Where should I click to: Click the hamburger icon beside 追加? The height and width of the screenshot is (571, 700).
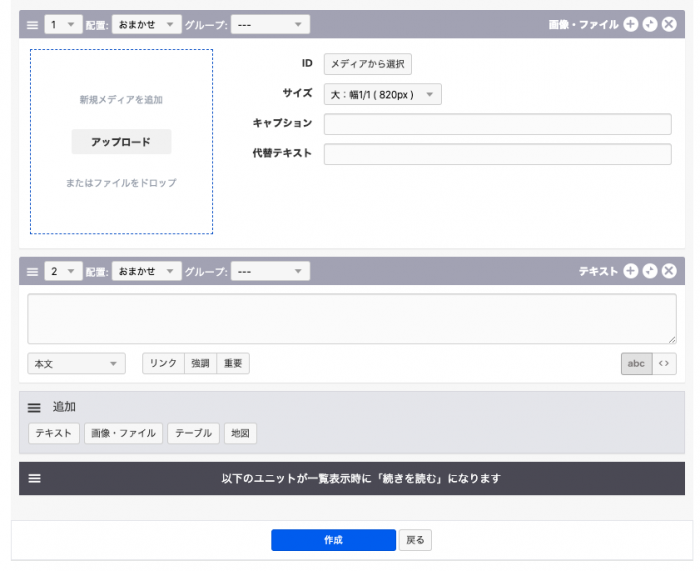34,408
